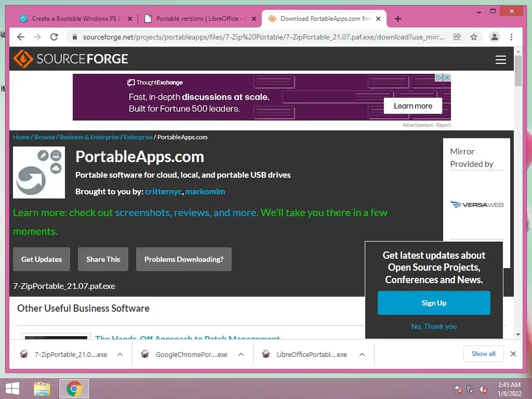Image resolution: width=532 pixels, height=399 pixels.
Task: Click Chrome icon on the taskbar
Action: pos(74,389)
